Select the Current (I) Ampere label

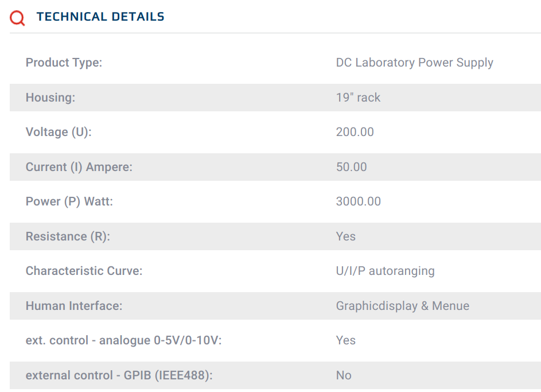(x=79, y=167)
